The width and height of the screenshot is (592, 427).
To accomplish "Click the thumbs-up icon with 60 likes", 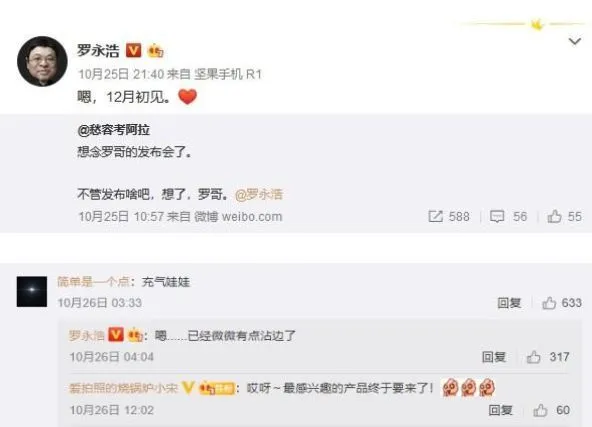I will click(x=540, y=410).
